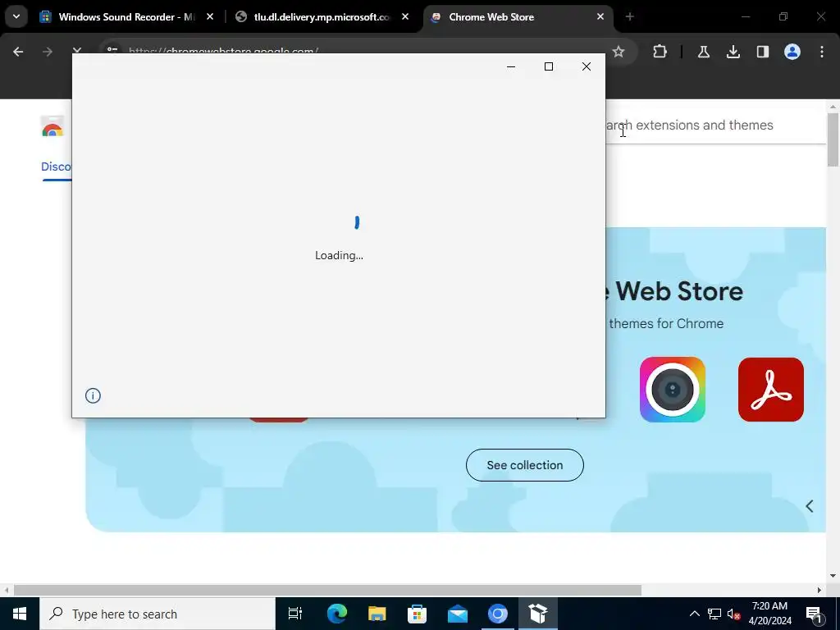The width and height of the screenshot is (840, 630).
Task: Click the search extensions and themes field
Action: [x=715, y=126]
